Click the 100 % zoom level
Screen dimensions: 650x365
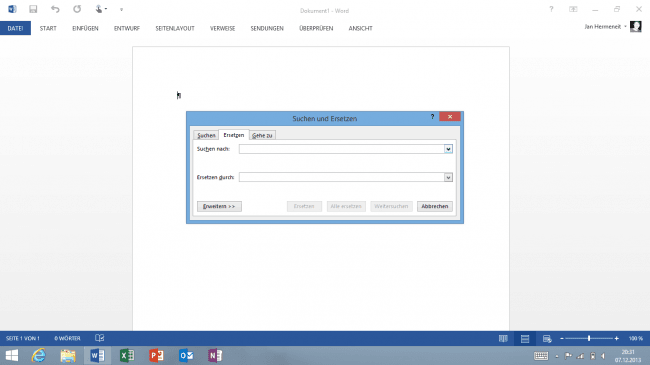pos(636,339)
